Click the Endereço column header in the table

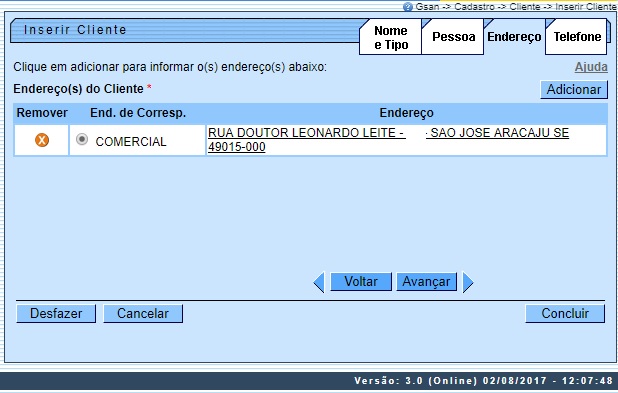click(x=406, y=113)
